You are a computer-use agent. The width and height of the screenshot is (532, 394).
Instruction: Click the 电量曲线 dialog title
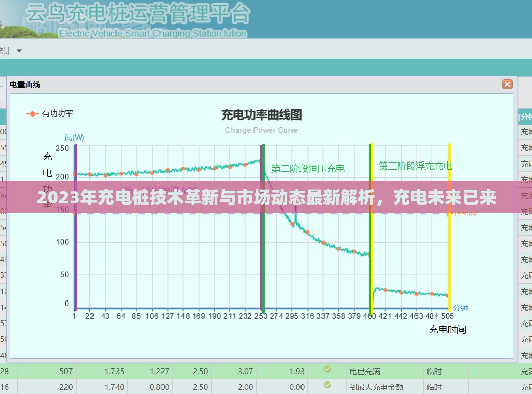[25, 84]
